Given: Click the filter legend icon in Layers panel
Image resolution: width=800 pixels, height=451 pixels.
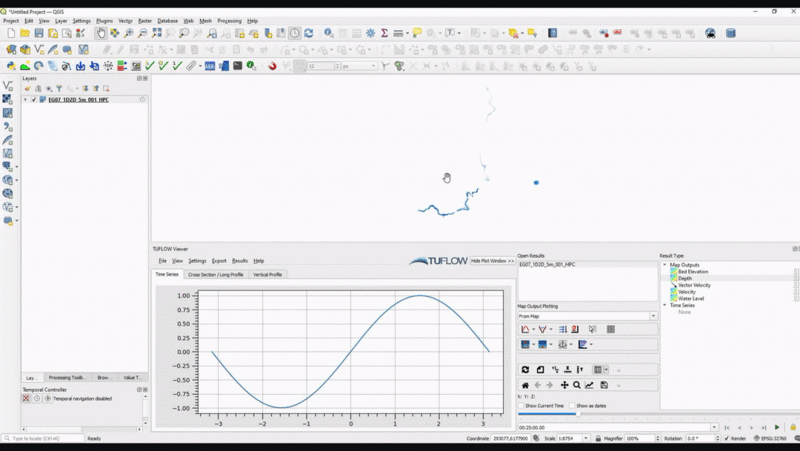Looking at the screenshot, I should (x=59, y=89).
